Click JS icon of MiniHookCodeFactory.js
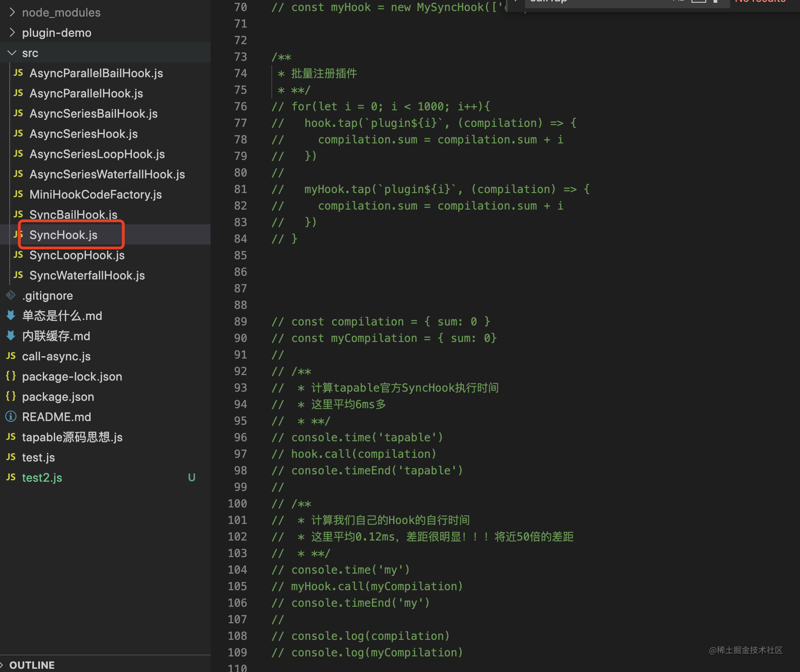 point(18,194)
